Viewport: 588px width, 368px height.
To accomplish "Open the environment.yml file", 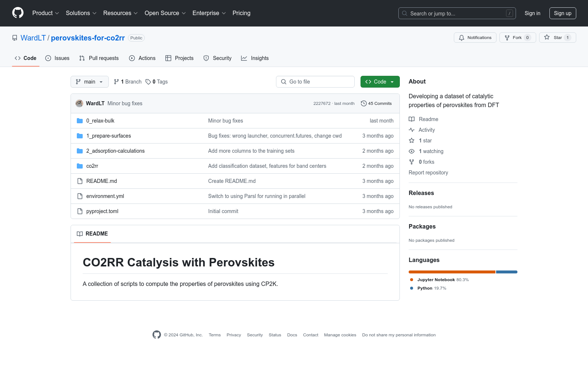I will 105,196.
